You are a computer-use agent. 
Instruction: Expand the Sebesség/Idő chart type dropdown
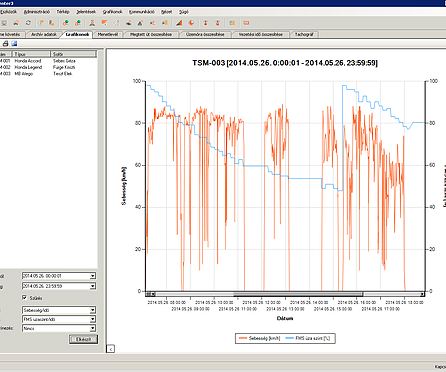pos(93,310)
